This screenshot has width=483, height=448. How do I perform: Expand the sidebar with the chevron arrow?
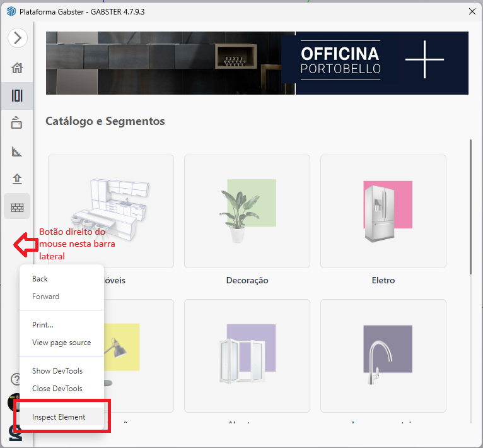tap(17, 38)
